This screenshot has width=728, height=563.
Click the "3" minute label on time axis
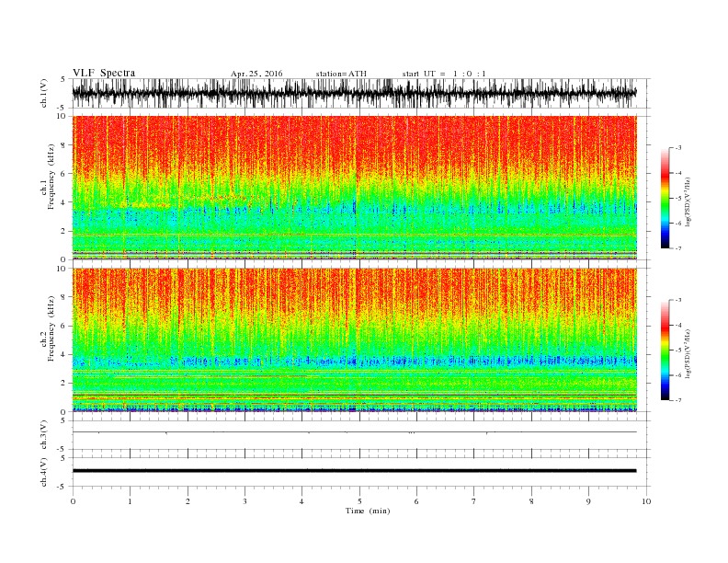pos(245,501)
